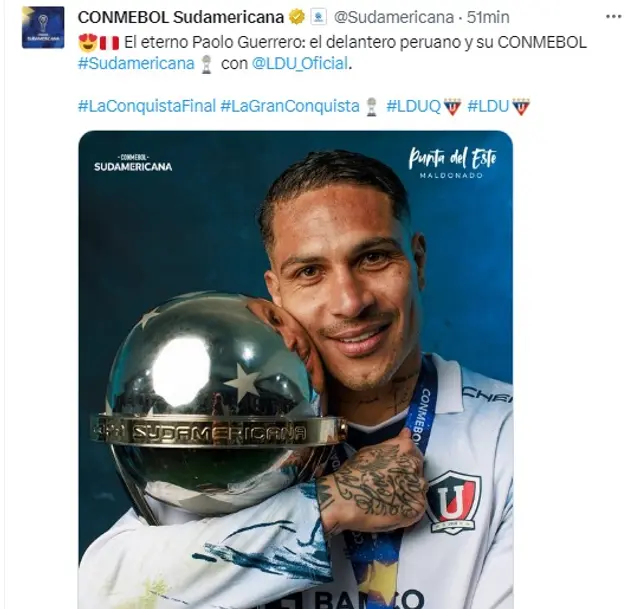Screen dimensions: 640x609
Task: Click the 51min timestamp
Action: pyautogui.click(x=488, y=17)
